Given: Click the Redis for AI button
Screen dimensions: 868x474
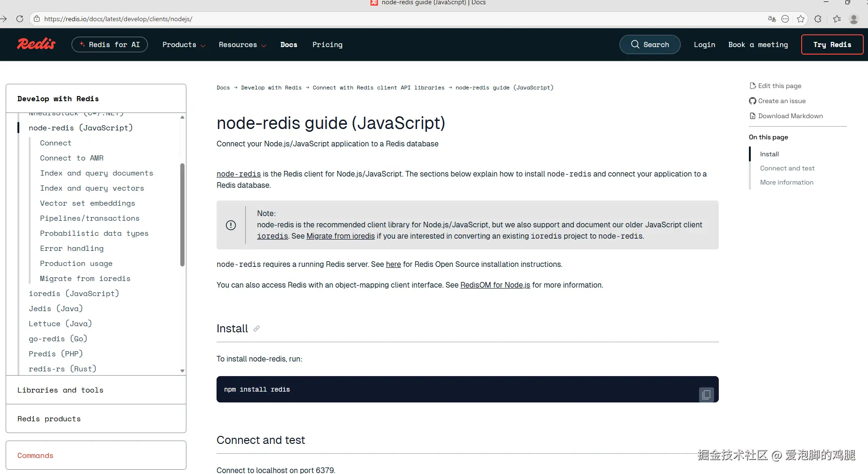Looking at the screenshot, I should point(110,45).
